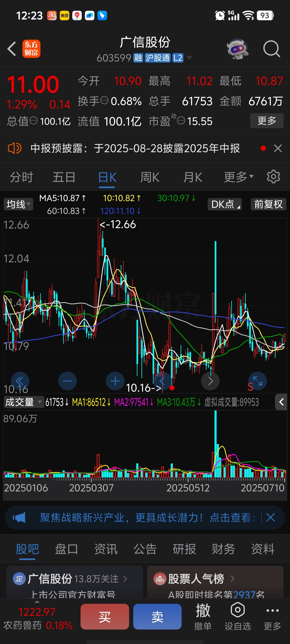Switch to 公告 tab

pyautogui.click(x=145, y=549)
